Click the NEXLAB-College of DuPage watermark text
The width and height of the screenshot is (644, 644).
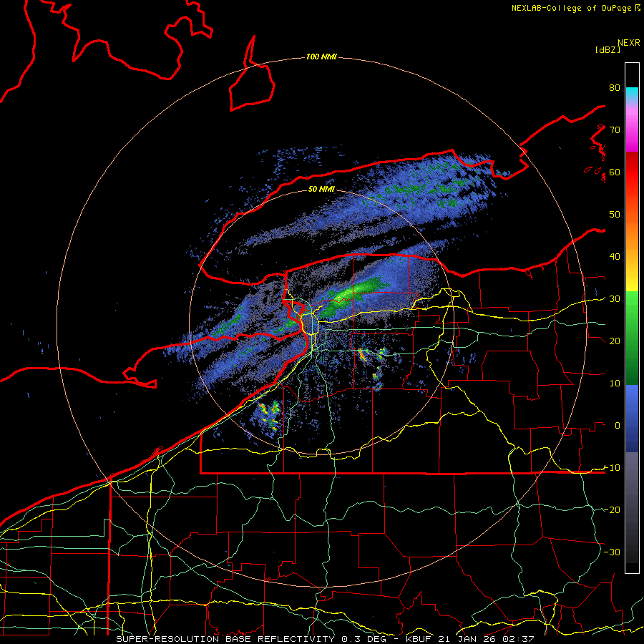point(575,8)
